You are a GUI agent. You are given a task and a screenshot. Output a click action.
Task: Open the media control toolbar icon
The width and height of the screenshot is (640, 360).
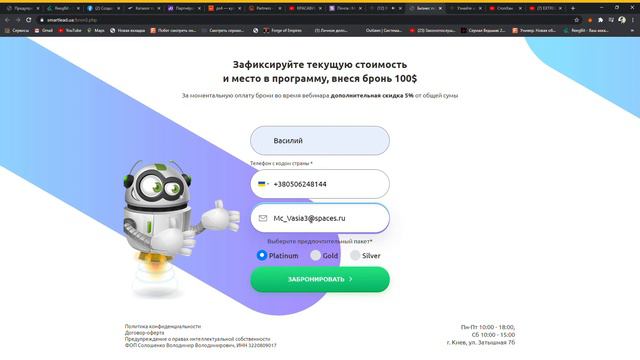point(611,20)
